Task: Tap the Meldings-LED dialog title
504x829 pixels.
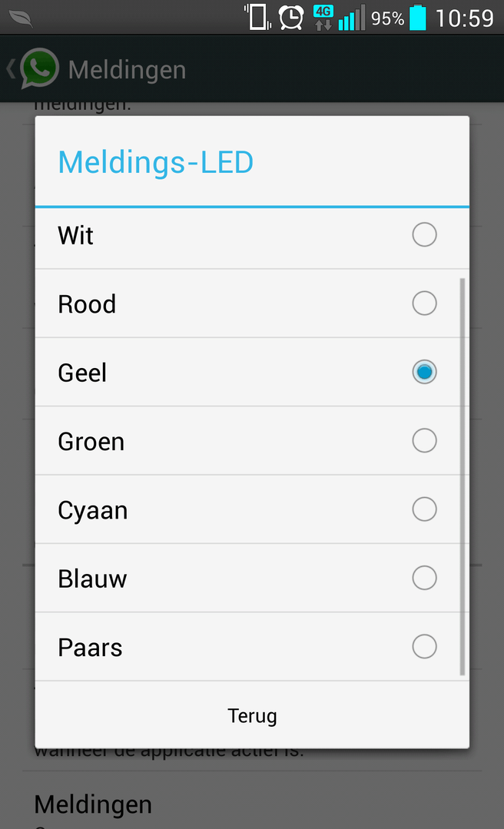Action: pos(155,162)
